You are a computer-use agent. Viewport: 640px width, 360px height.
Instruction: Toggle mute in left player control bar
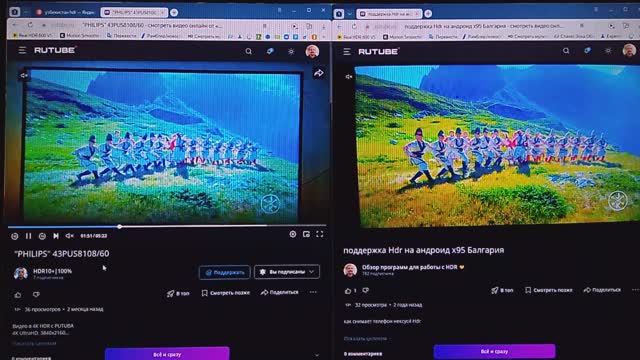pos(70,236)
